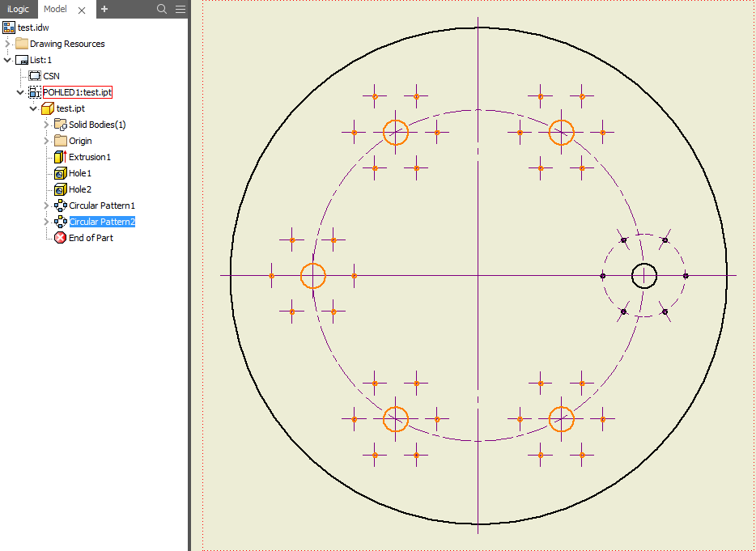Viewport: 756px width, 551px height.
Task: Collapse the test.ipt part node
Action: coord(33,108)
